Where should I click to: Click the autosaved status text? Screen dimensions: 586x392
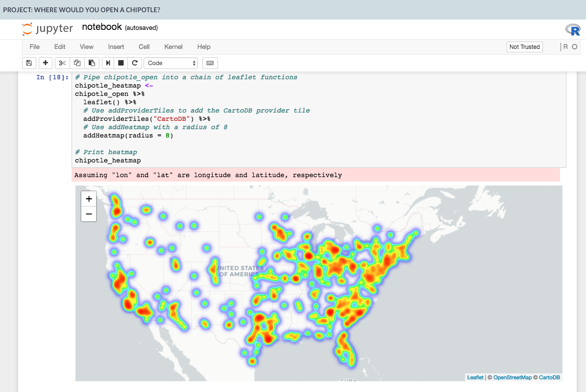click(141, 27)
